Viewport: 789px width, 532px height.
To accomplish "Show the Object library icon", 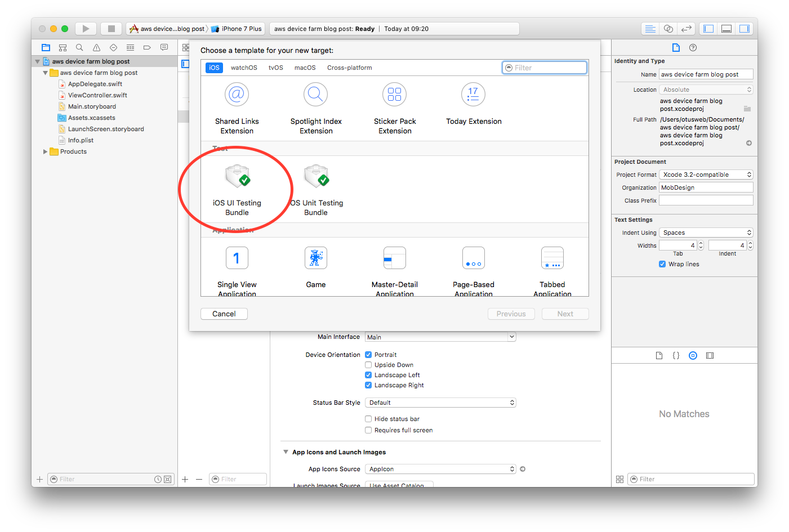I will [x=693, y=356].
